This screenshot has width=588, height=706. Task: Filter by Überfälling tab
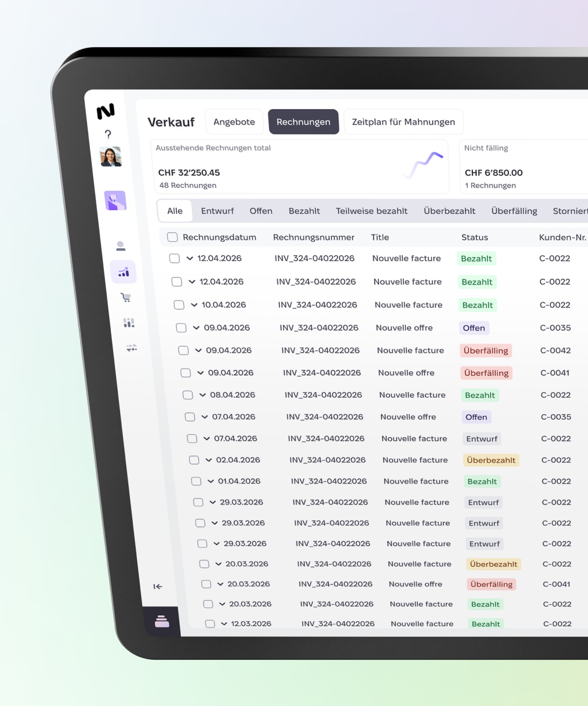point(514,211)
